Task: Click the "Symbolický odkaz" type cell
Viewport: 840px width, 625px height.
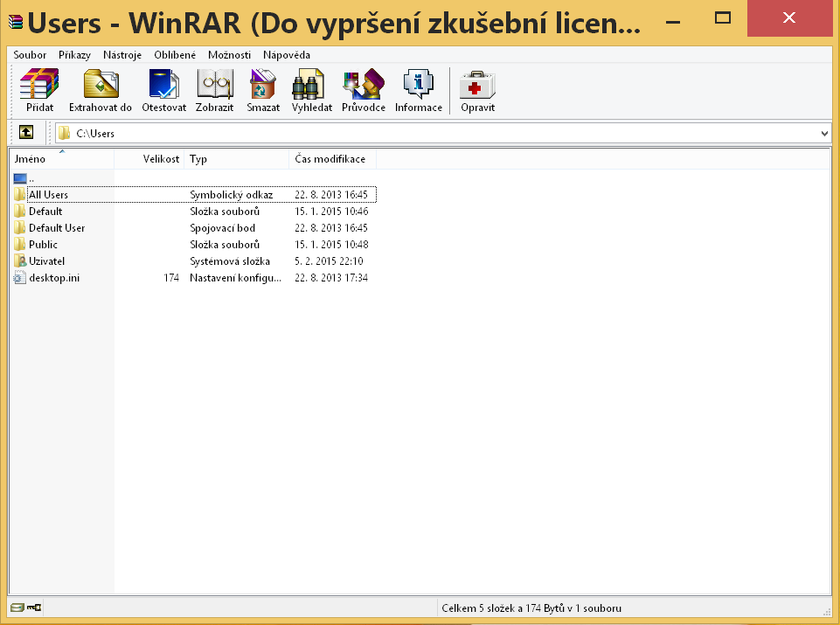Action: [x=232, y=194]
